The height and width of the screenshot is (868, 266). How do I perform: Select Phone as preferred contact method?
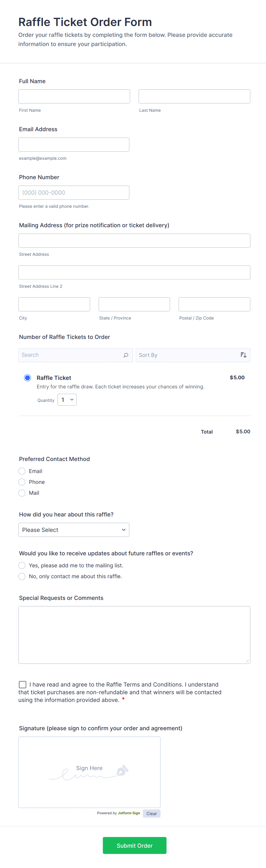(x=22, y=482)
